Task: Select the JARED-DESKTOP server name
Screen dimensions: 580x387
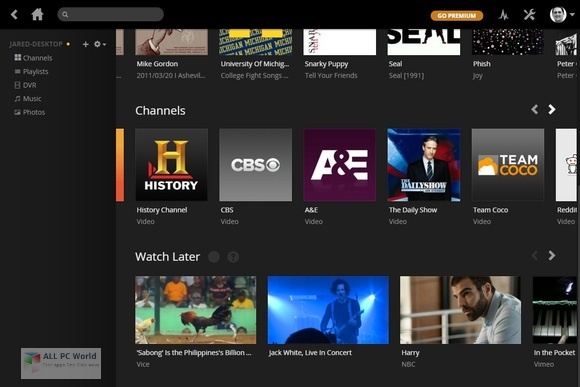Action: tap(36, 44)
